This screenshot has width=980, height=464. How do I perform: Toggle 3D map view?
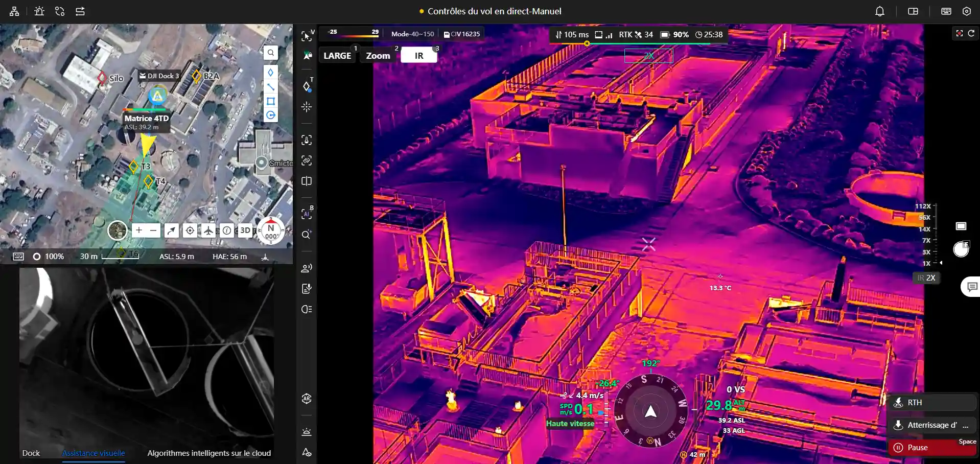(245, 230)
